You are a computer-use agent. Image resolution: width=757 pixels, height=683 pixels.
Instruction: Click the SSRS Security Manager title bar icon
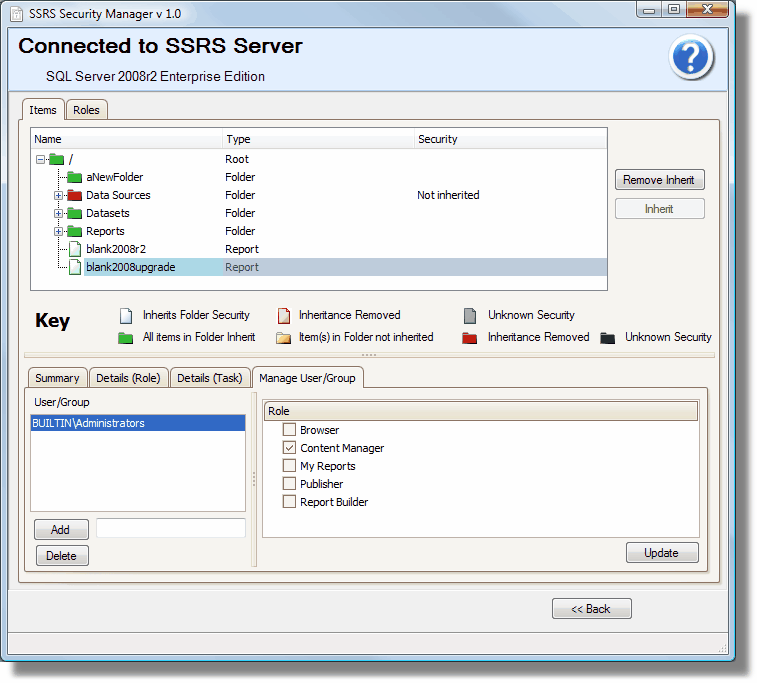[16, 14]
